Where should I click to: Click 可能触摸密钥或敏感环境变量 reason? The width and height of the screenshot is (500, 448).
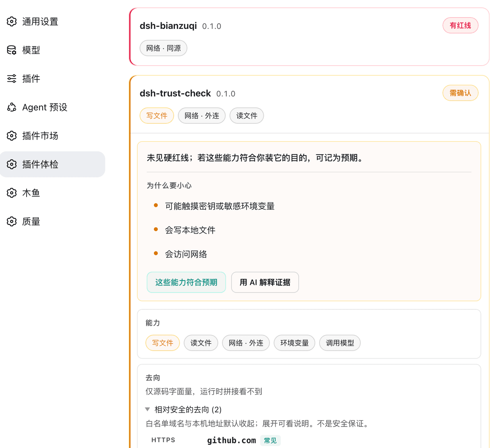220,206
